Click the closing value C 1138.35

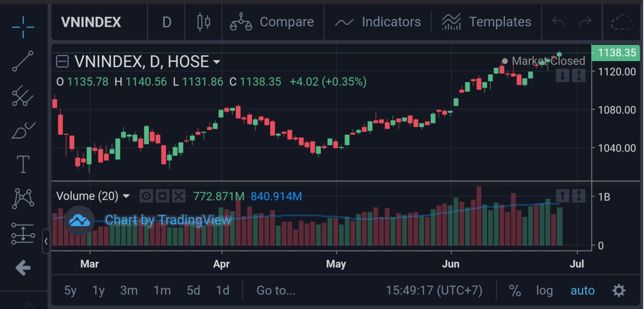(255, 82)
